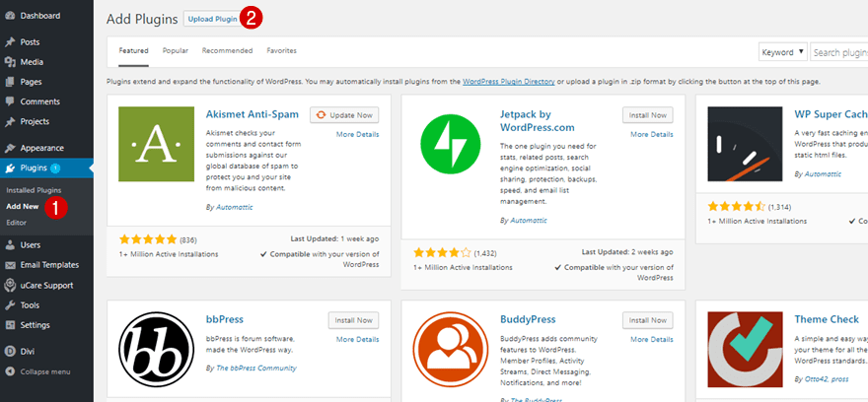The width and height of the screenshot is (868, 402).
Task: Click the Users person icon
Action: coord(10,245)
